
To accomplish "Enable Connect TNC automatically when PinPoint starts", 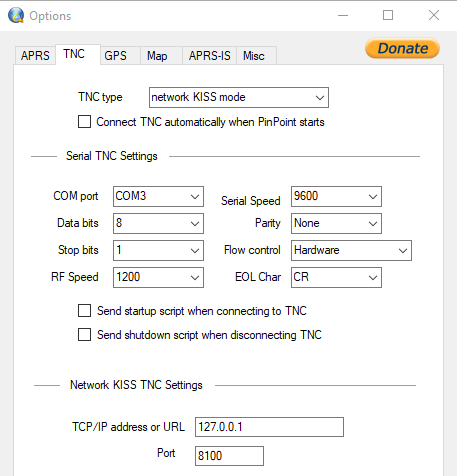I will [x=84, y=122].
